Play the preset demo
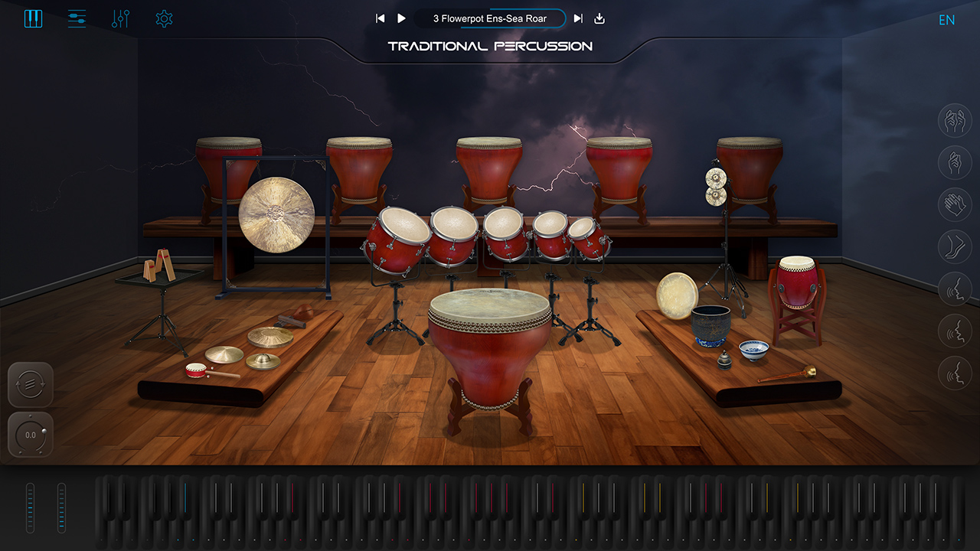This screenshot has height=551, width=980. pos(401,18)
